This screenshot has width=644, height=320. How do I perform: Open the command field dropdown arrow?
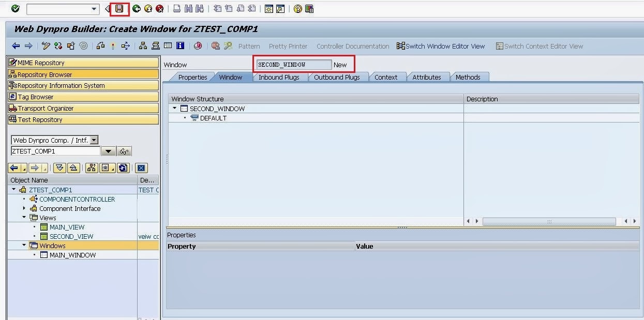[x=94, y=9]
